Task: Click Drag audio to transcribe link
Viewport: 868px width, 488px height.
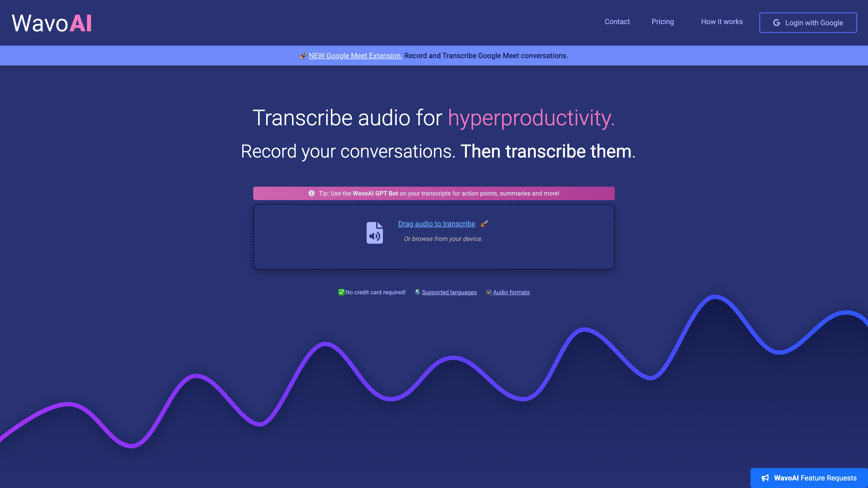Action: [436, 224]
